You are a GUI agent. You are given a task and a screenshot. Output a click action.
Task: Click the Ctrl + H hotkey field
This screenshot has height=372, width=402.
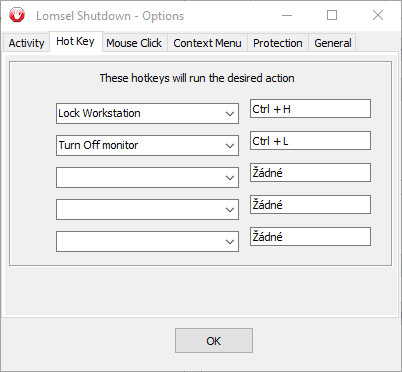pyautogui.click(x=310, y=108)
